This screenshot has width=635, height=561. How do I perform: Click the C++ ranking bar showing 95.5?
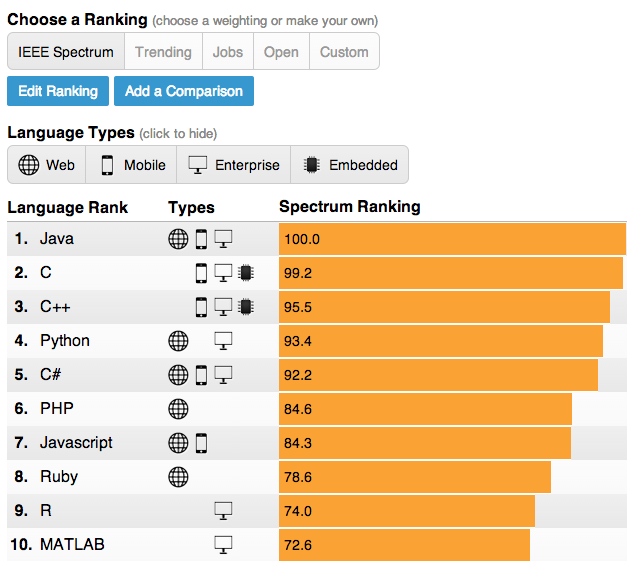pos(444,307)
